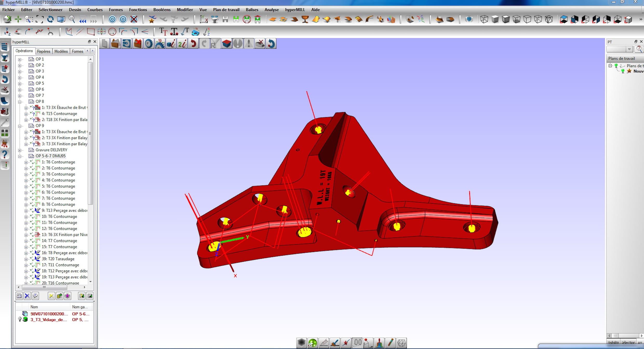Switch to the Formes tab
Image resolution: width=644 pixels, height=349 pixels.
pyautogui.click(x=77, y=51)
